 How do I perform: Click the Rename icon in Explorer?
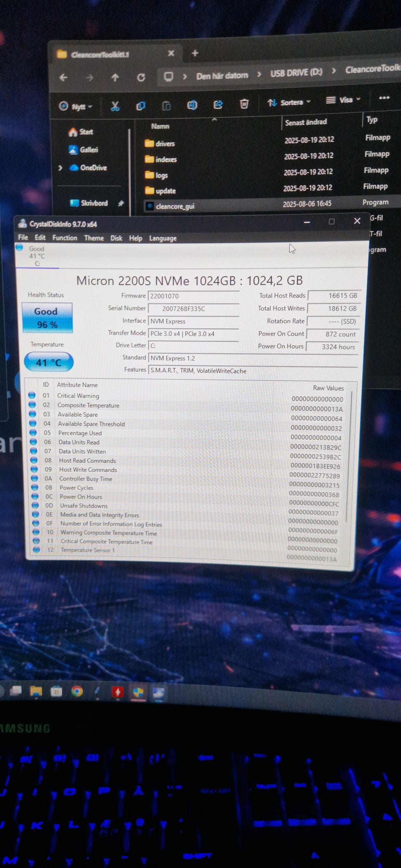coord(192,105)
